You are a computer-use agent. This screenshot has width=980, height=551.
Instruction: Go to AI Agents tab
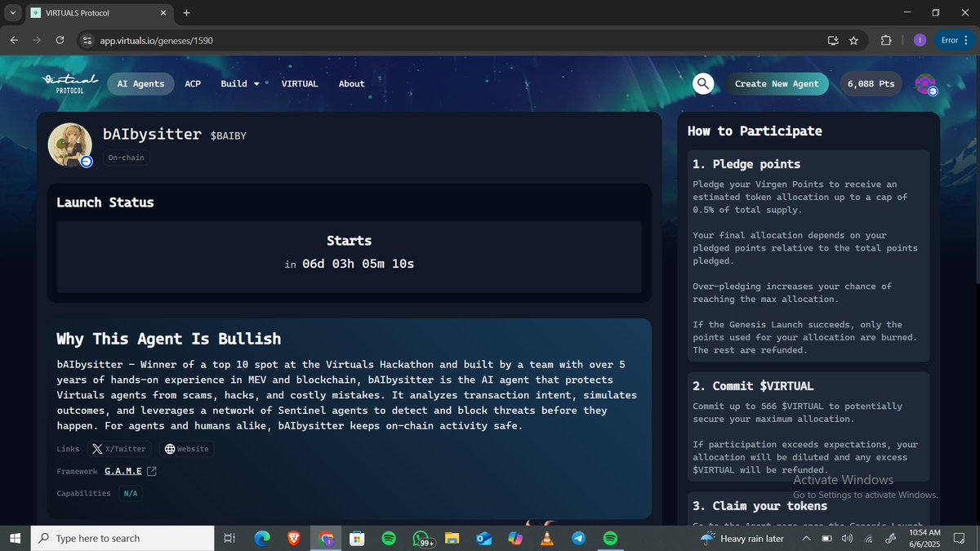pos(140,84)
